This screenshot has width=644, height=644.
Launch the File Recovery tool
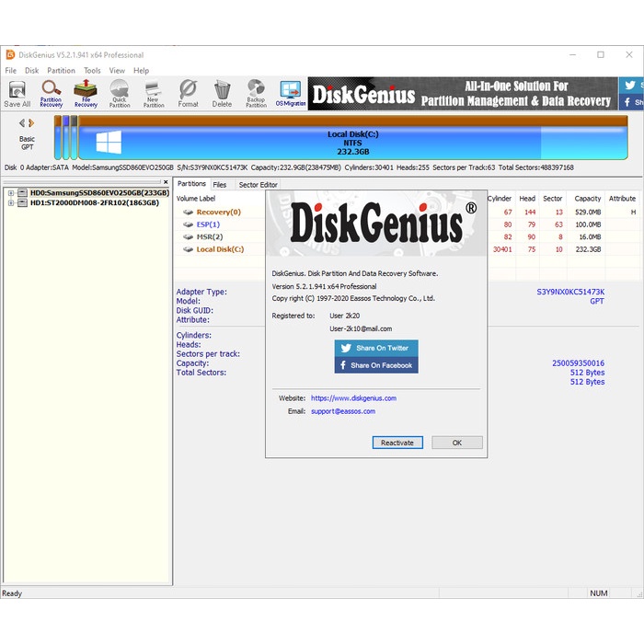pos(86,94)
